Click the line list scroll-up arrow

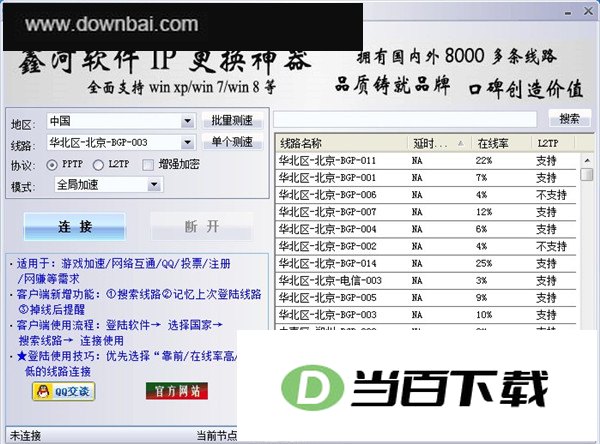[587, 160]
